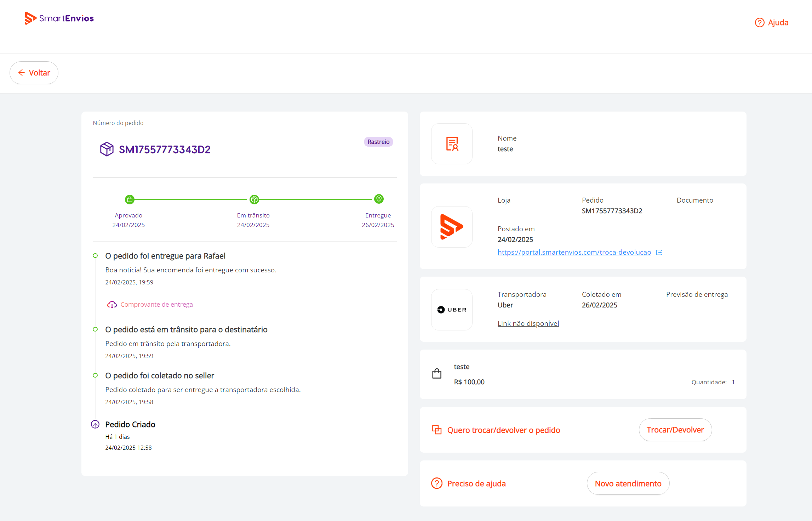The image size is (812, 521).
Task: Click the exchange icon beside Quero trocar/devolver
Action: click(437, 430)
